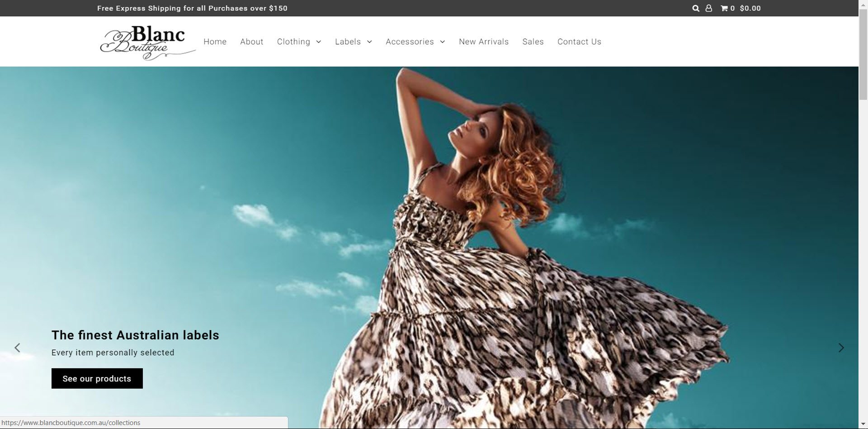The width and height of the screenshot is (868, 429).
Task: Click 'Every item personally selected' text
Action: 113,353
